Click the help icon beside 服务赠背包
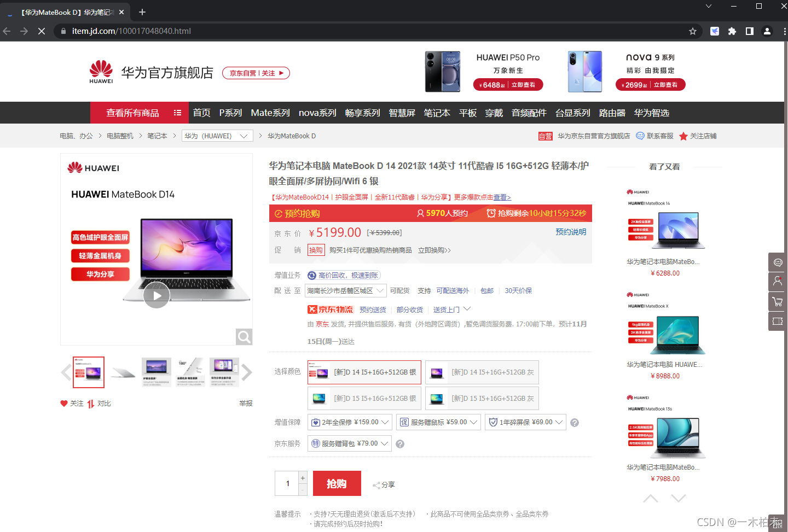The image size is (788, 532). 400,444
